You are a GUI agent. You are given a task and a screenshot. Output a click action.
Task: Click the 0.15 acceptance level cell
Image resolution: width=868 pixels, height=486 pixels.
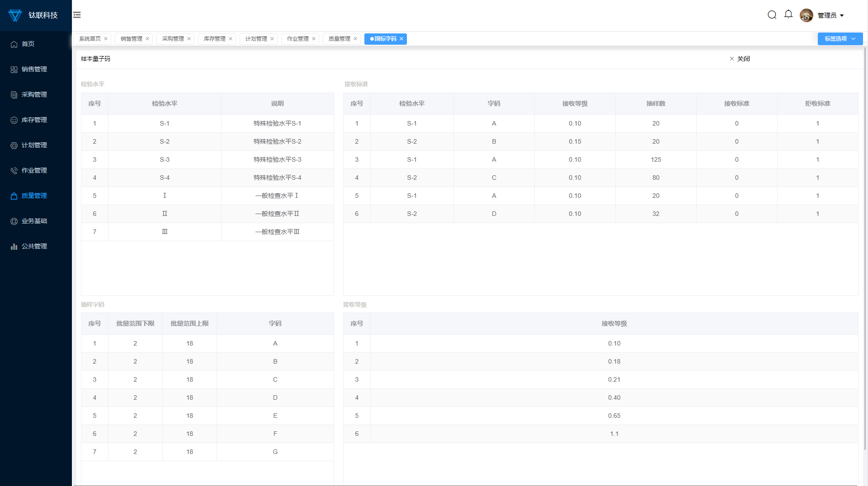tap(575, 141)
